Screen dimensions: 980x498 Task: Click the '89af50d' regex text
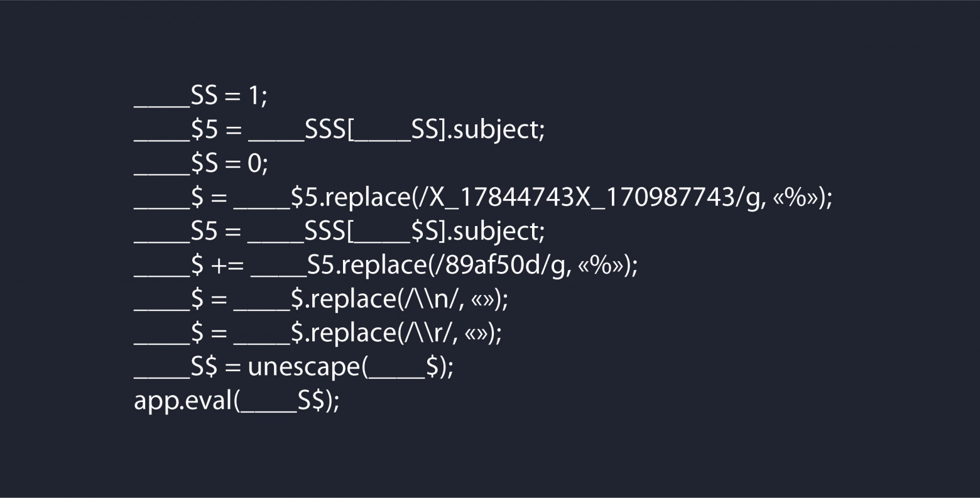(x=496, y=266)
